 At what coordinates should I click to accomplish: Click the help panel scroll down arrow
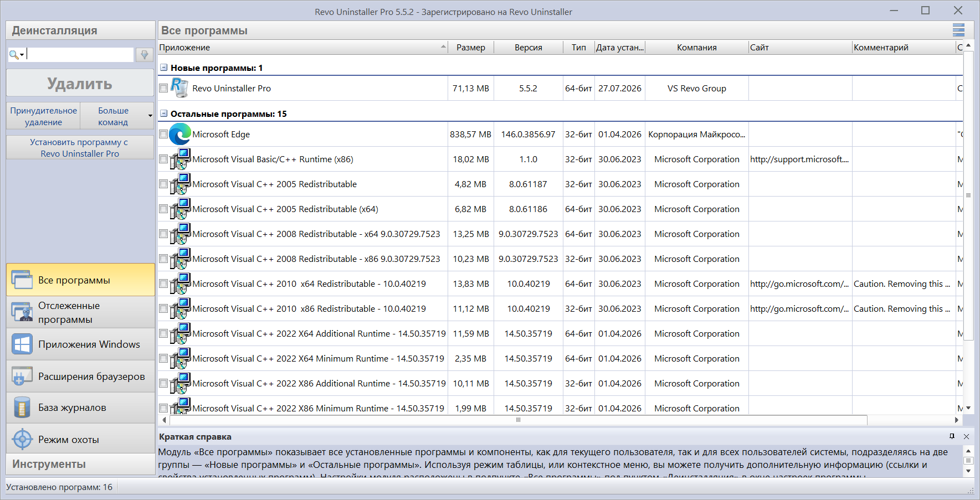pos(968,471)
